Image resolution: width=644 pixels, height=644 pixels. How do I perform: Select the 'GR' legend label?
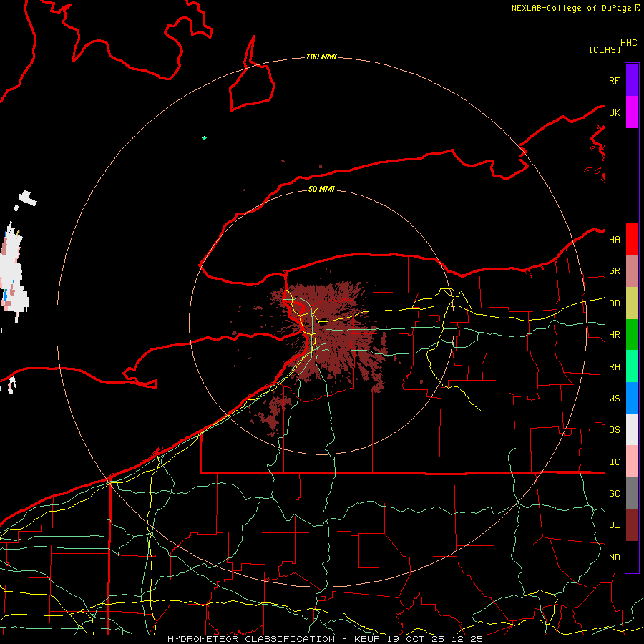coord(614,271)
